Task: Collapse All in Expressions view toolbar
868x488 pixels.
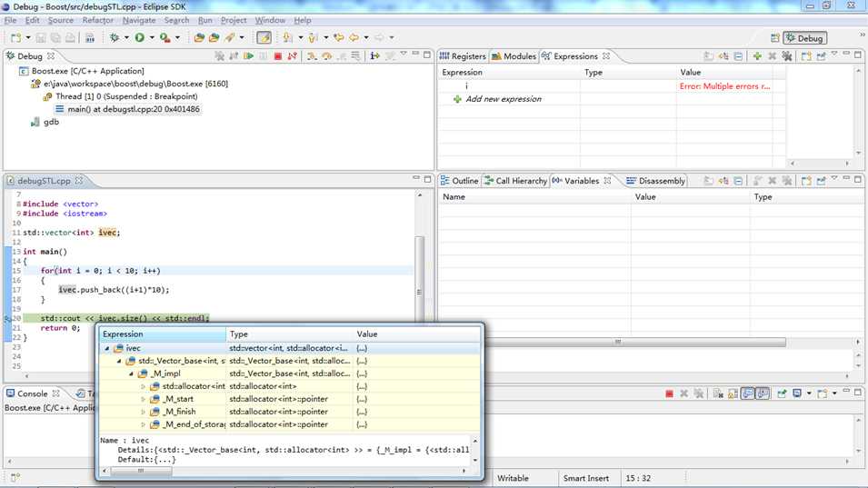Action: (738, 55)
